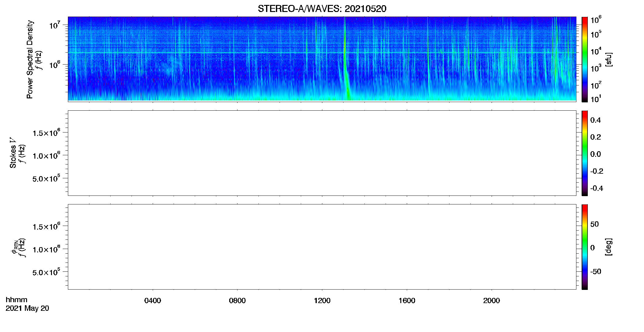Click the empty Stokes V plot panel

(x=322, y=153)
